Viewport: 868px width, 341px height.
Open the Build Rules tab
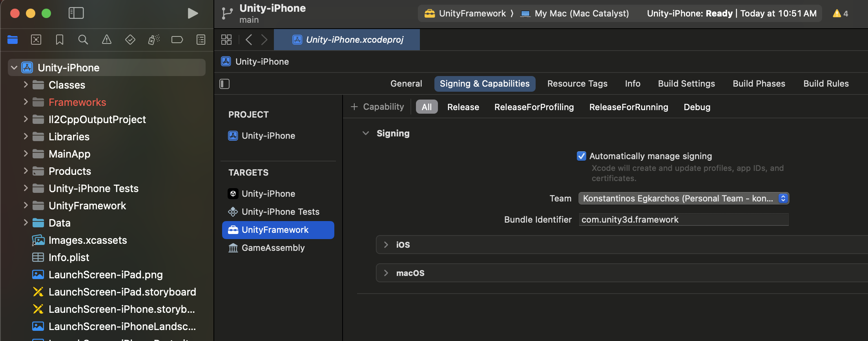(x=826, y=84)
